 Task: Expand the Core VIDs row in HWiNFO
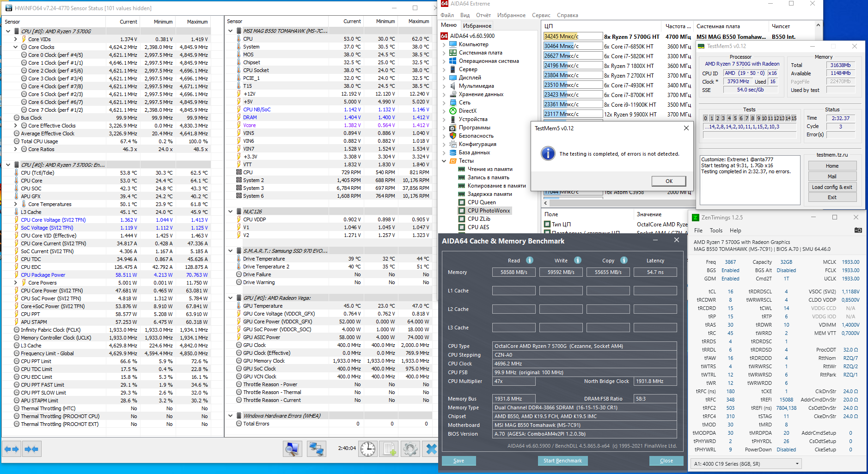[x=16, y=39]
